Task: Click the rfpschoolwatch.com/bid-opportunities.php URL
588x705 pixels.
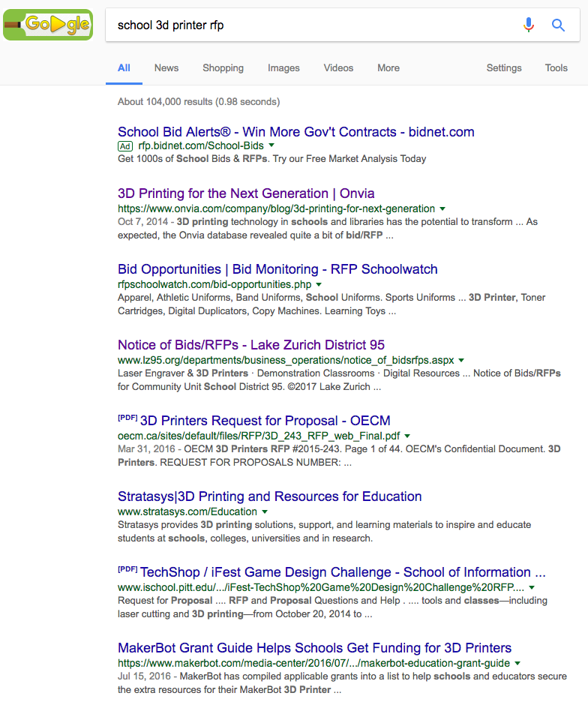Action: point(214,284)
